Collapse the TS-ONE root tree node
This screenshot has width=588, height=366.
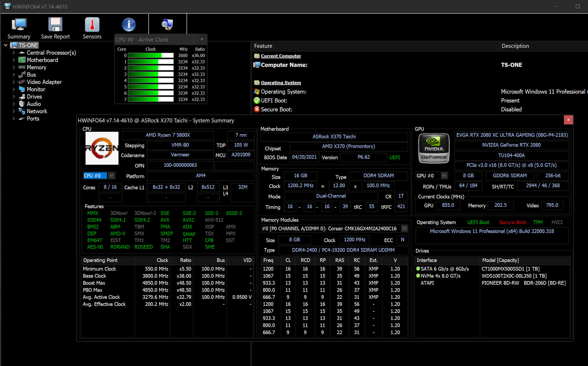click(x=5, y=45)
